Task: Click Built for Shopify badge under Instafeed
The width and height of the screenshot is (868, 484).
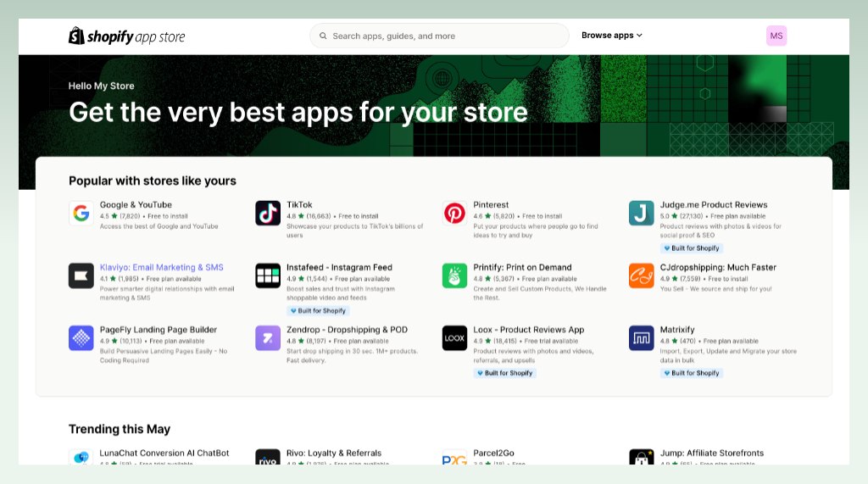Action: pos(319,311)
